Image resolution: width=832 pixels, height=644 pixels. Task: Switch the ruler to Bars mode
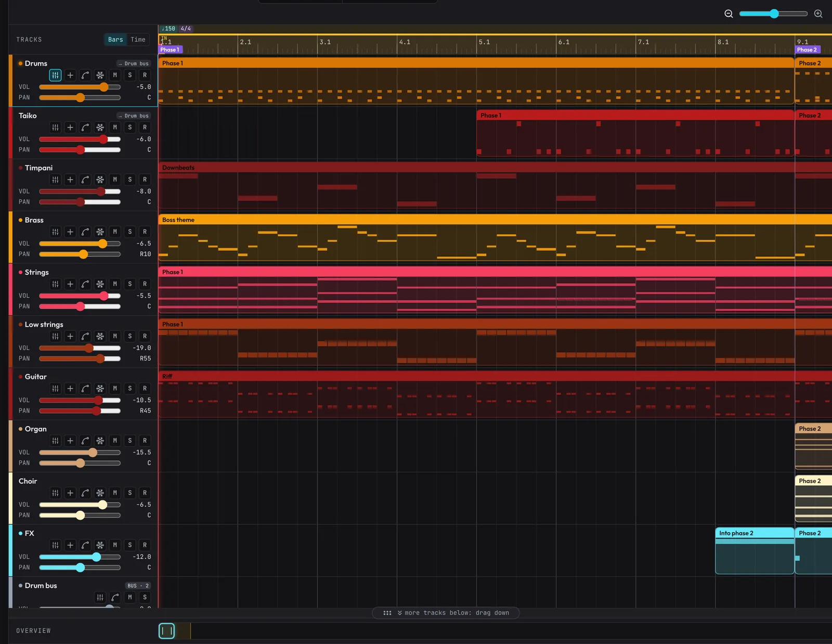coord(115,40)
